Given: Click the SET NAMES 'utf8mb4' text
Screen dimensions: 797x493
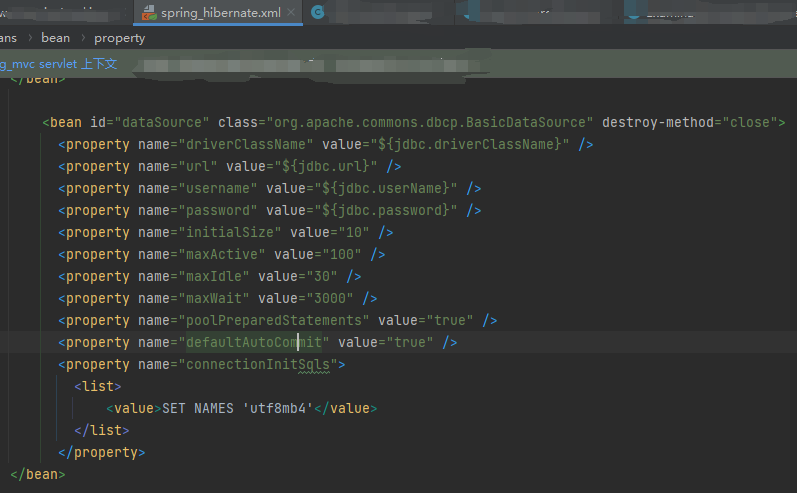Looking at the screenshot, I should coord(237,409).
